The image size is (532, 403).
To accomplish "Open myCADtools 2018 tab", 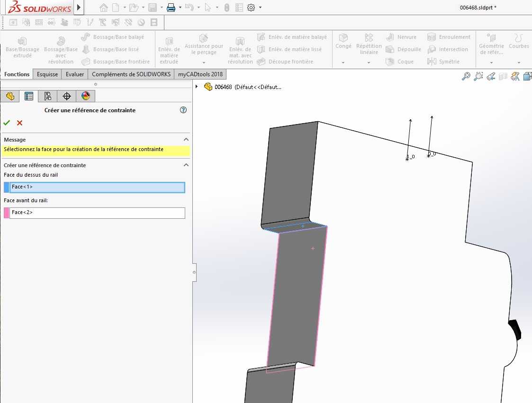I will tap(200, 74).
